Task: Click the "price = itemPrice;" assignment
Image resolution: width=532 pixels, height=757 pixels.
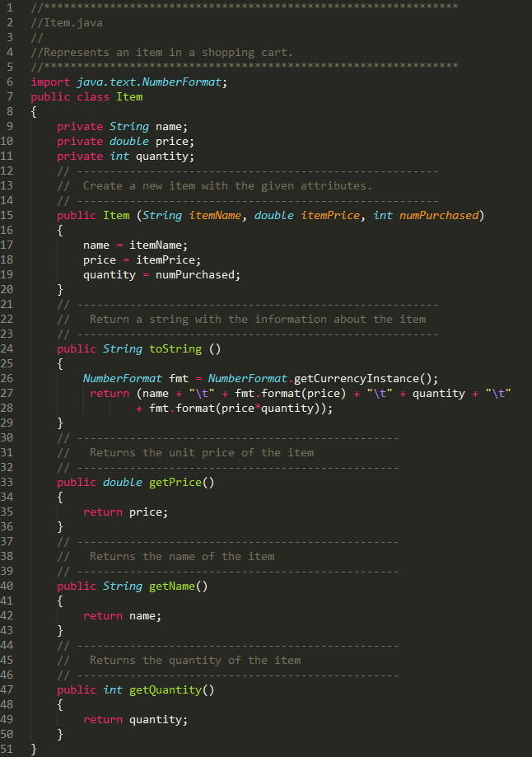Action: click(142, 259)
